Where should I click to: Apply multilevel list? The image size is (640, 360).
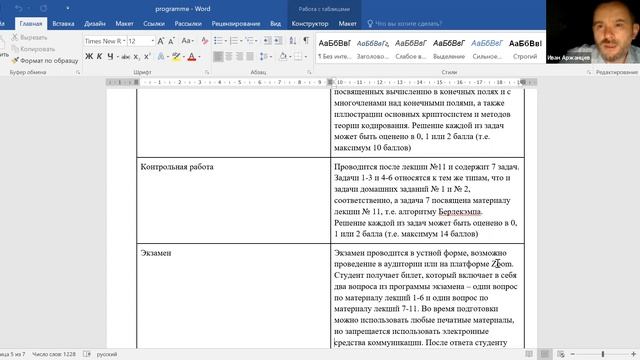click(x=249, y=40)
